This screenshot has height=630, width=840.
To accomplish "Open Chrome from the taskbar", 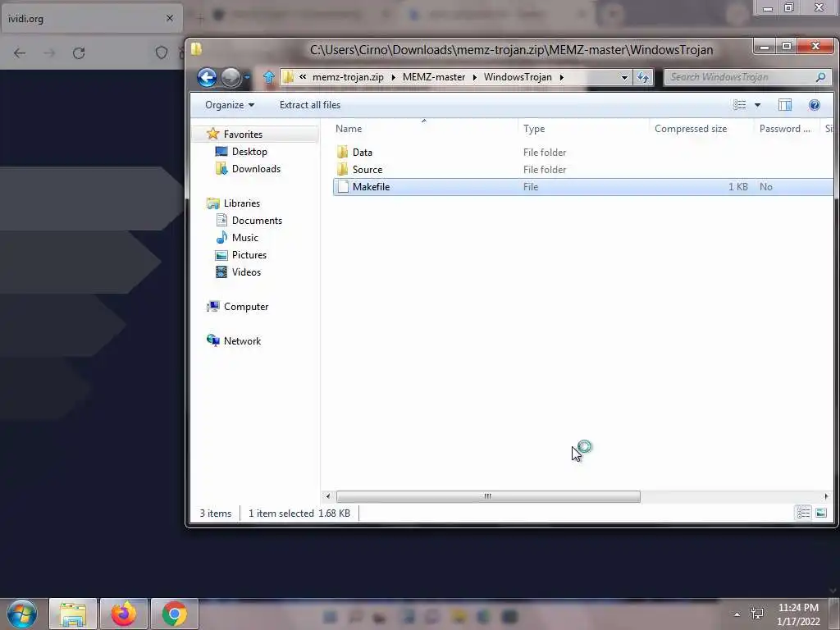I will 175,614.
